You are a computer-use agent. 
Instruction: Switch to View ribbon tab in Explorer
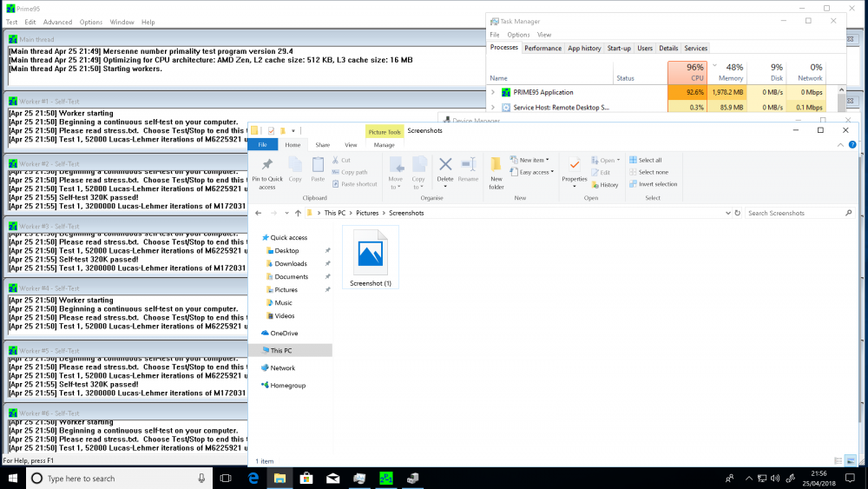pos(351,144)
